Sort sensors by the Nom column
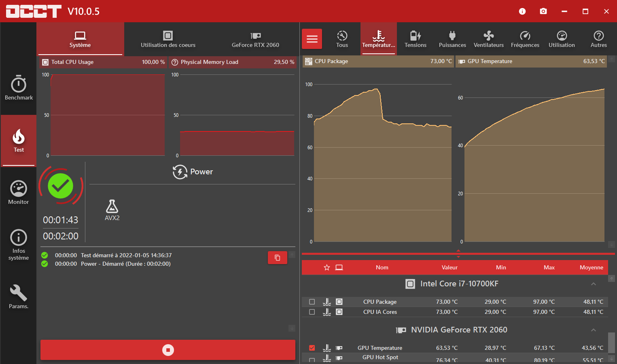The image size is (617, 364). (x=382, y=267)
